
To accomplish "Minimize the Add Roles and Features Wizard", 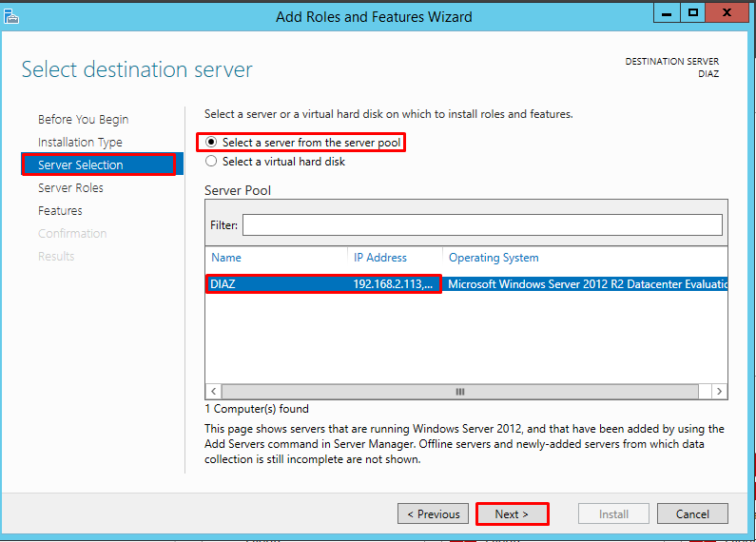I will coord(669,13).
